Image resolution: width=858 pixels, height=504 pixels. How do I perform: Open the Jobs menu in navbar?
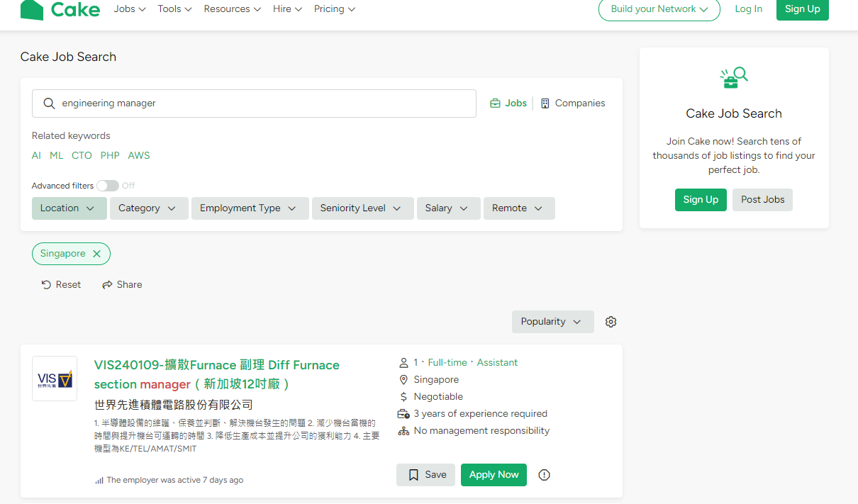coord(130,9)
